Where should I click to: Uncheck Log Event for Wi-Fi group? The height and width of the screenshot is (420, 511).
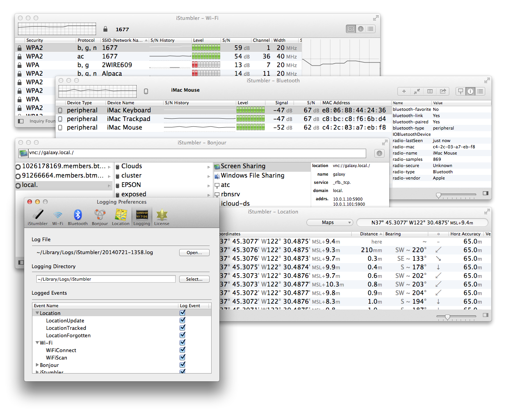point(182,342)
